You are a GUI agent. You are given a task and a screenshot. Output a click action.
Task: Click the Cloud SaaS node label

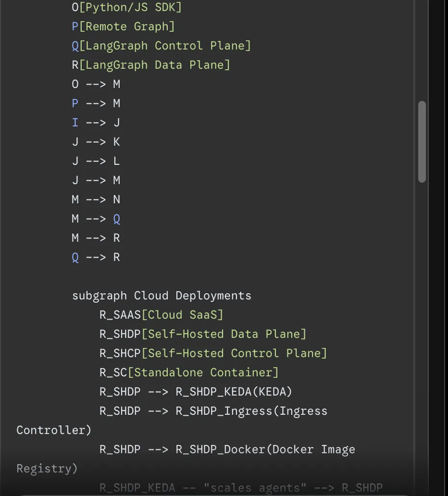pyautogui.click(x=182, y=315)
